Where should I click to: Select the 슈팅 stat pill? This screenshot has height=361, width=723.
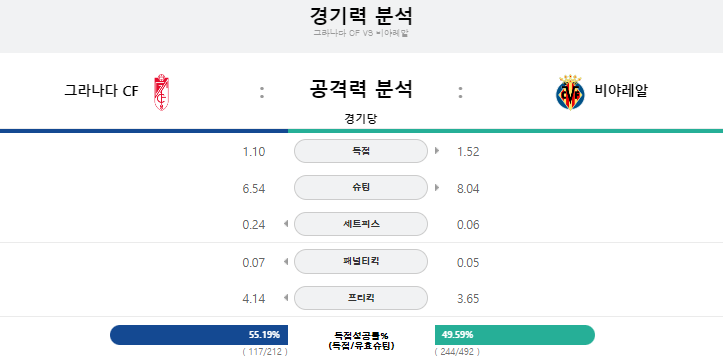coord(361,188)
